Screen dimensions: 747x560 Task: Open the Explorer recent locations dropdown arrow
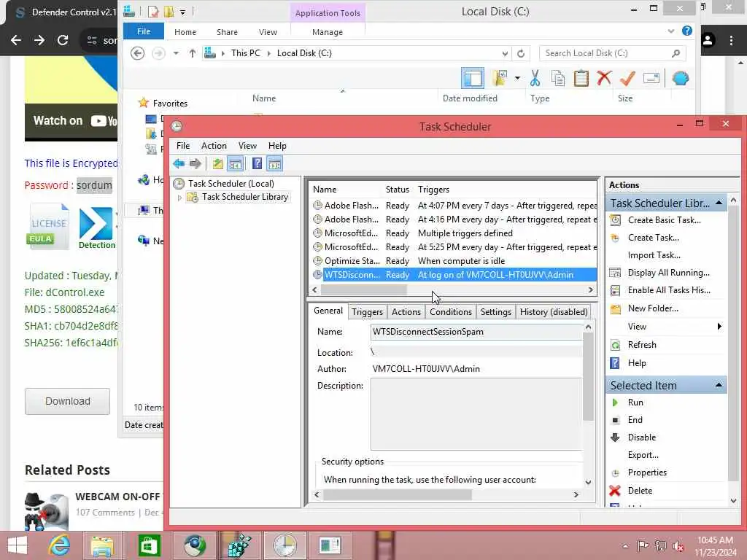coord(176,53)
